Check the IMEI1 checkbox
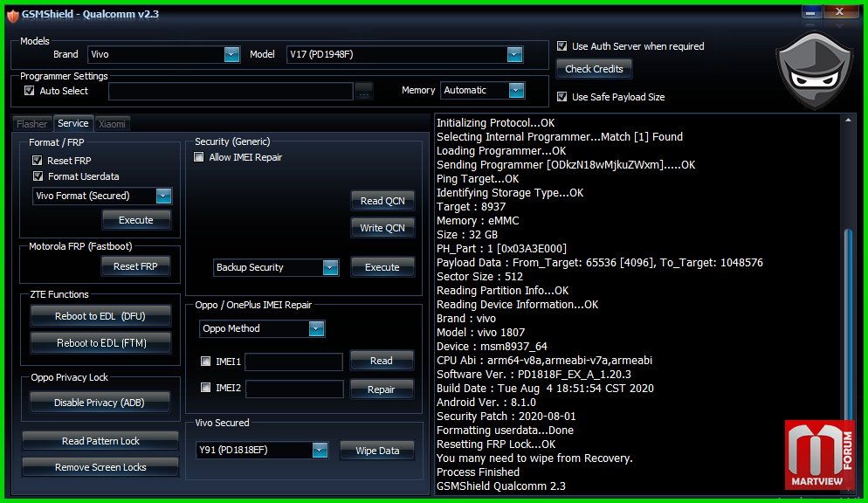The height and width of the screenshot is (503, 868). pyautogui.click(x=205, y=361)
